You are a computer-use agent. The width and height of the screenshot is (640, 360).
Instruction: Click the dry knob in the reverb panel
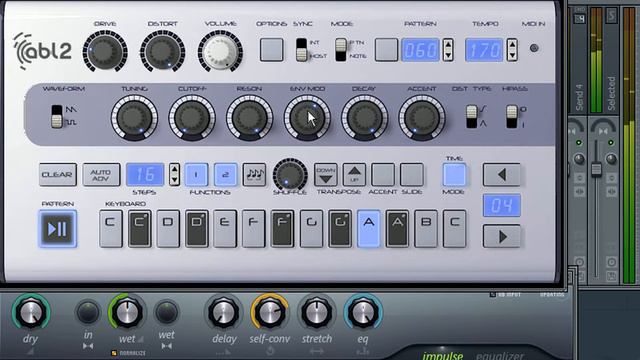(x=31, y=313)
